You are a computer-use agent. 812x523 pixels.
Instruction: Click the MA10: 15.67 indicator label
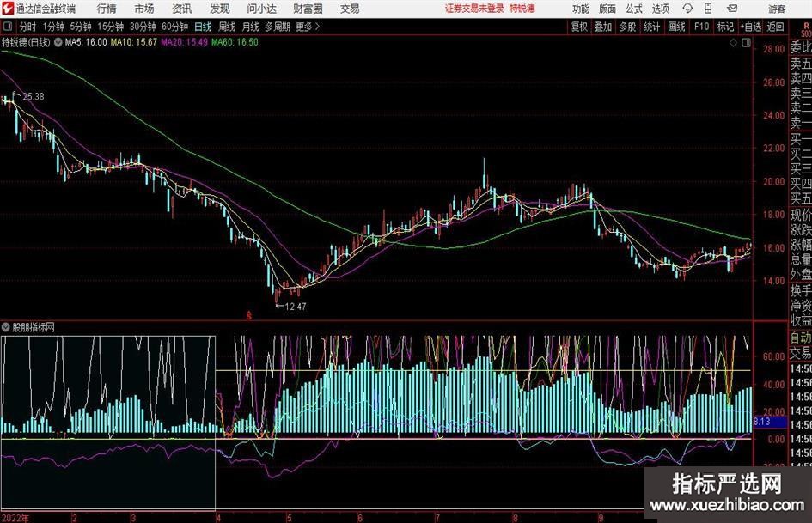133,42
